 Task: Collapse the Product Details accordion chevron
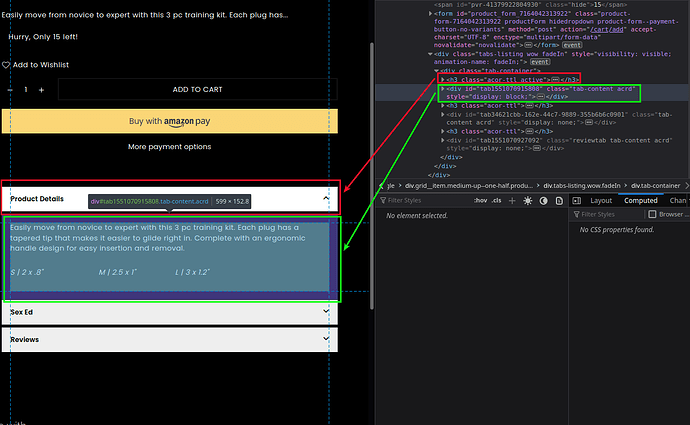click(326, 198)
